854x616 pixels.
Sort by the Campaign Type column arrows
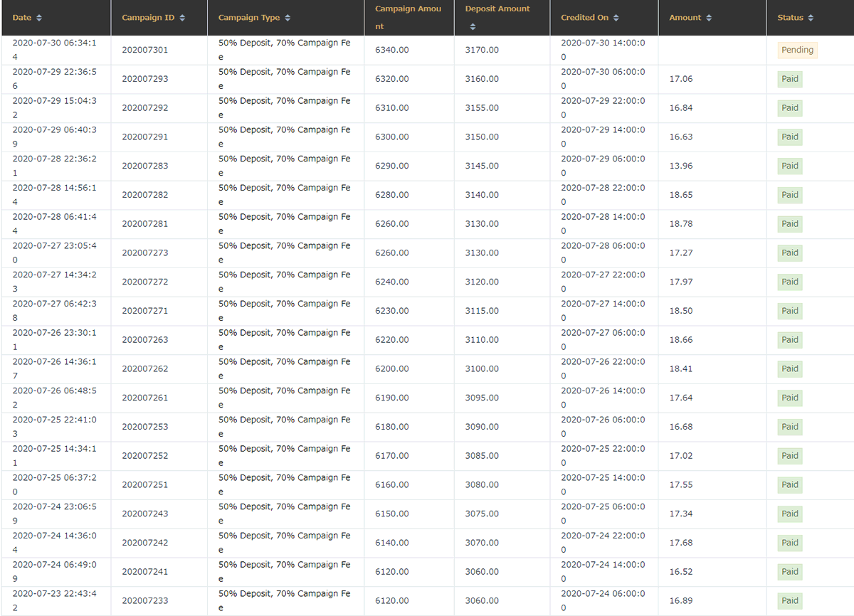point(287,18)
